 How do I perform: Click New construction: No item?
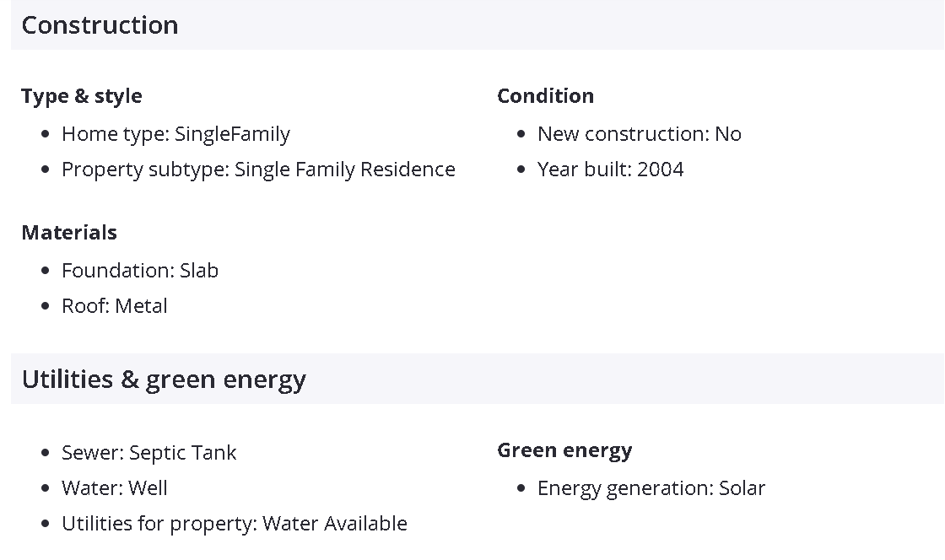click(639, 134)
